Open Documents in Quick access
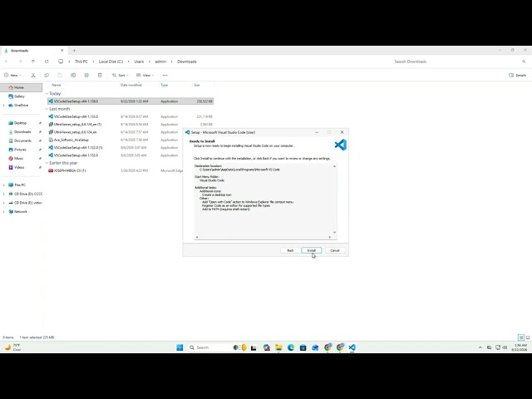Viewport: 532px width, 399px height. 22,140
